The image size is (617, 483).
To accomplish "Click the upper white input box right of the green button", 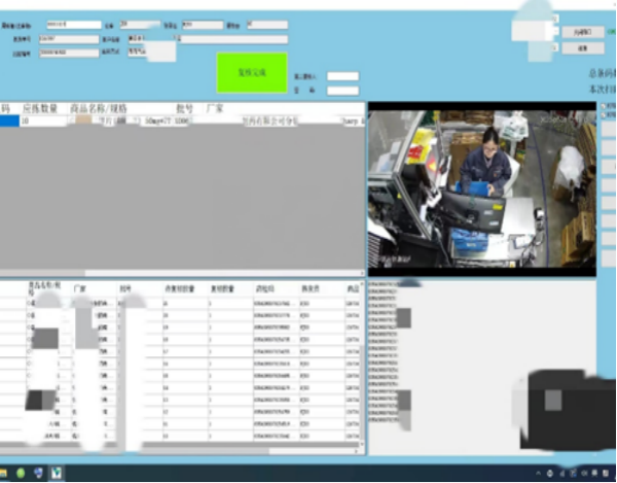I will click(x=342, y=76).
